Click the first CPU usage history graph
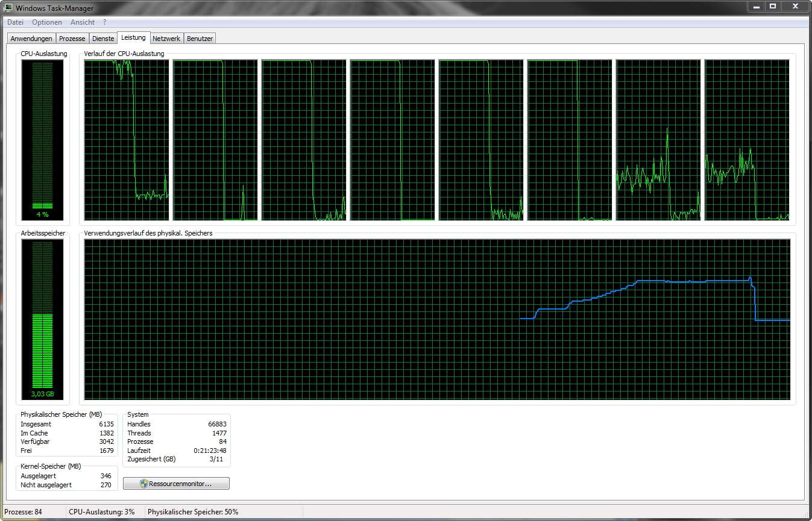 click(x=127, y=140)
